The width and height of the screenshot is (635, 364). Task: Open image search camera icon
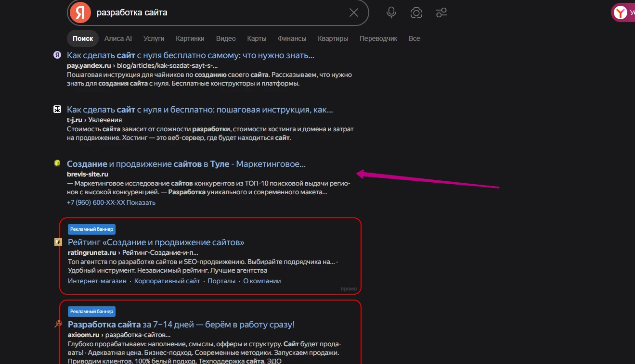[x=416, y=13]
